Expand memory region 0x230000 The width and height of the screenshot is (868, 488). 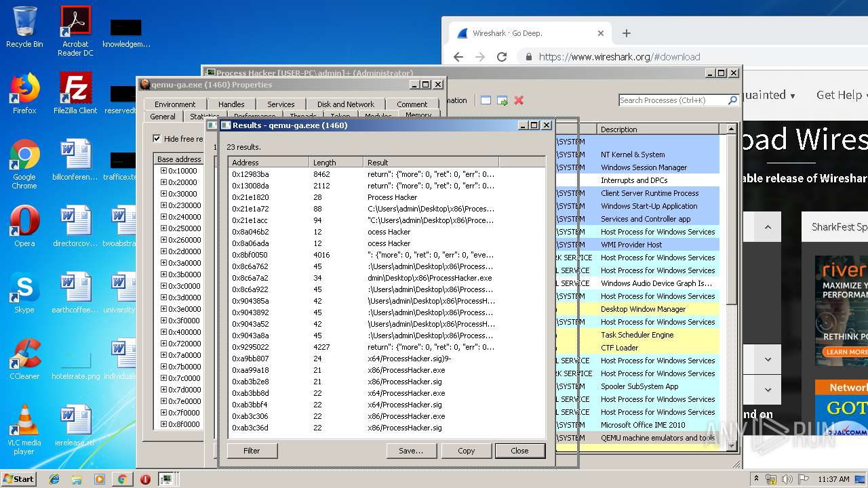coord(163,205)
